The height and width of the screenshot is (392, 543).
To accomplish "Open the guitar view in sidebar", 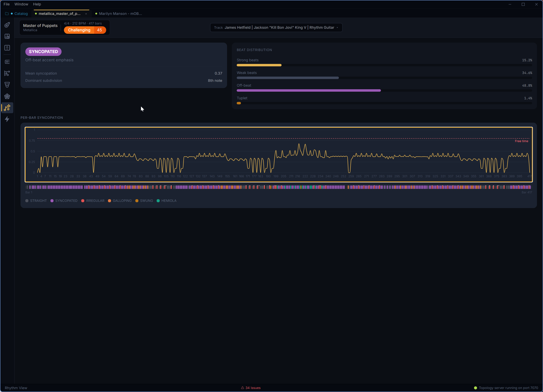I will point(7,25).
